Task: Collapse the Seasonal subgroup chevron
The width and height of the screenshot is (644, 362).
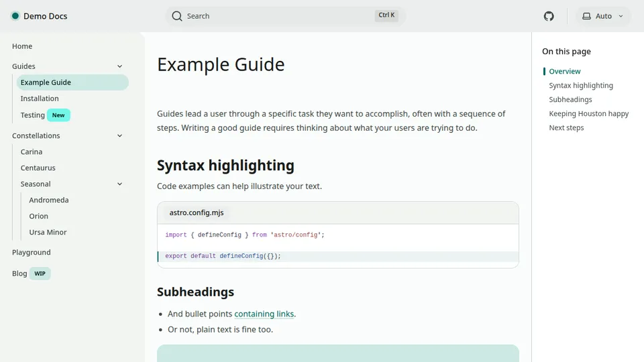Action: coord(119,184)
